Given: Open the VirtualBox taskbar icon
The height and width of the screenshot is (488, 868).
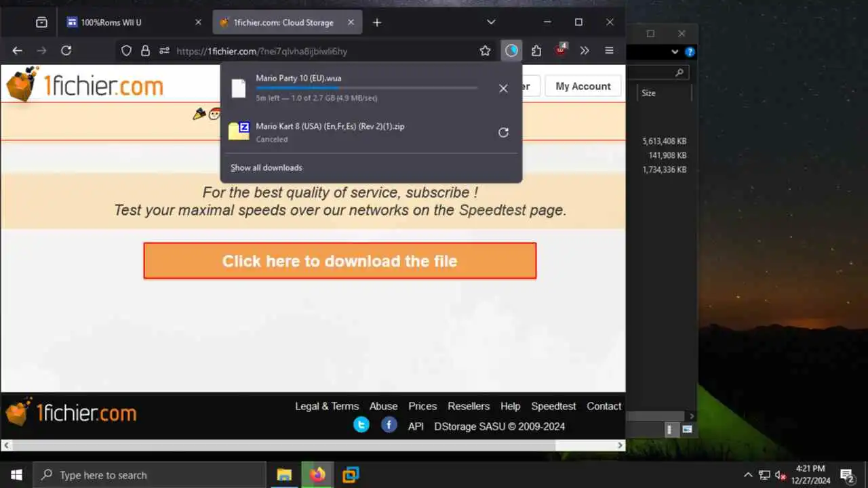Looking at the screenshot, I should pos(351,475).
